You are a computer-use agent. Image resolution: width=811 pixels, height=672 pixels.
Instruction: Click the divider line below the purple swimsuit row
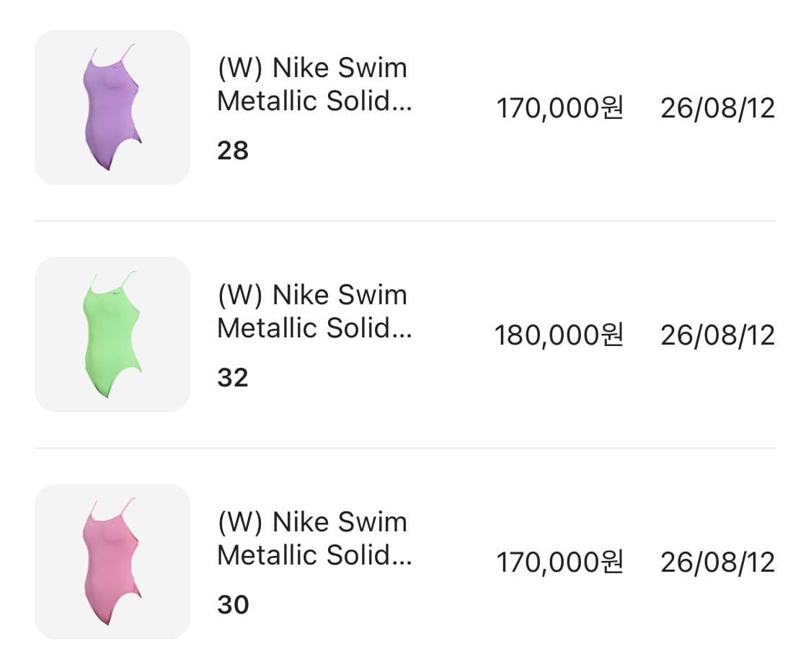coord(405,221)
